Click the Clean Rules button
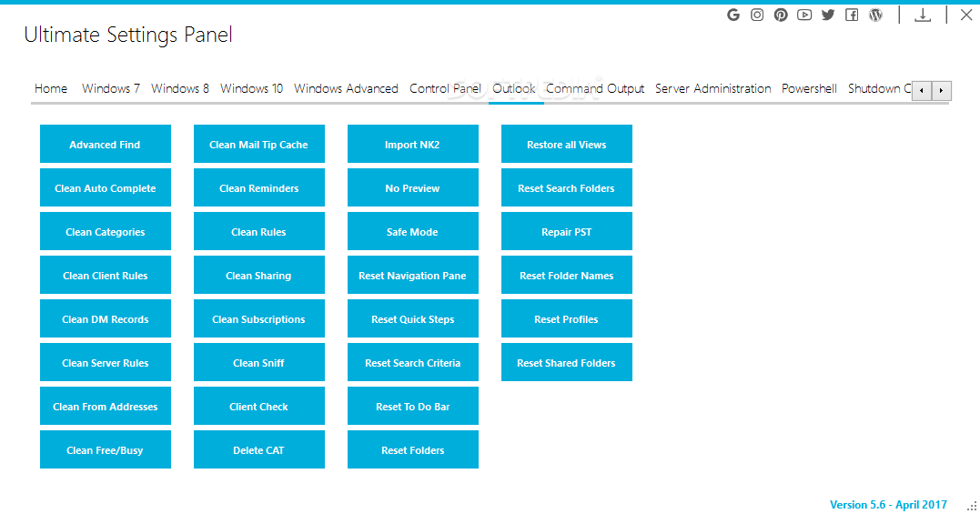This screenshot has height=514, width=980. [258, 231]
